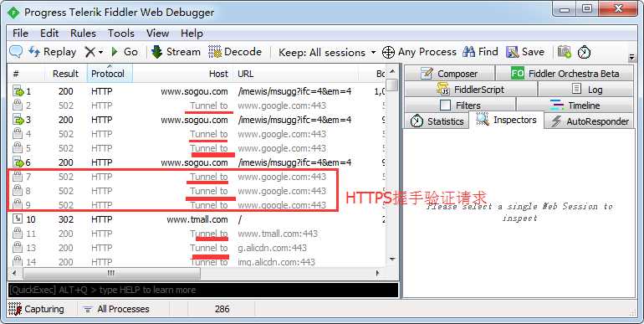
Task: Toggle Stream mode
Action: point(176,52)
